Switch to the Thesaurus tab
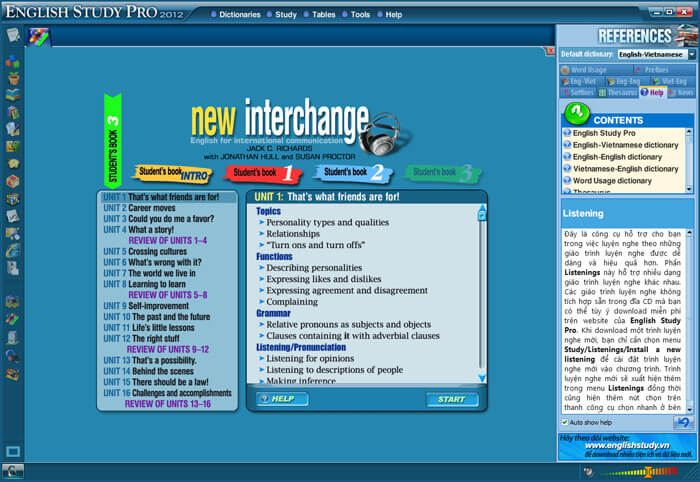 (618, 92)
